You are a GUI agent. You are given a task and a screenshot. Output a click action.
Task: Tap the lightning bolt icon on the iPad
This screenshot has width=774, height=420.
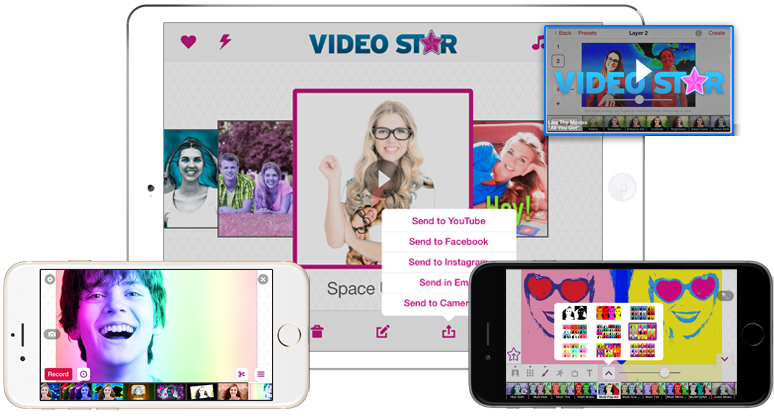pos(225,41)
